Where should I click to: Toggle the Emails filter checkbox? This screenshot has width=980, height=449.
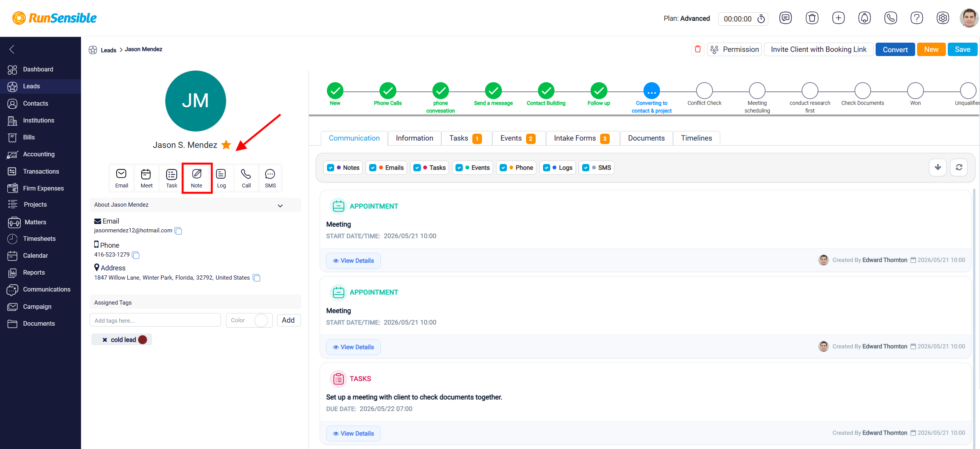pos(373,167)
